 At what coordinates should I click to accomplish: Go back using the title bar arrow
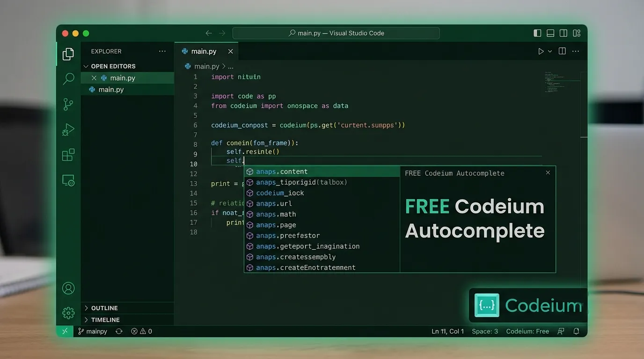click(x=209, y=33)
